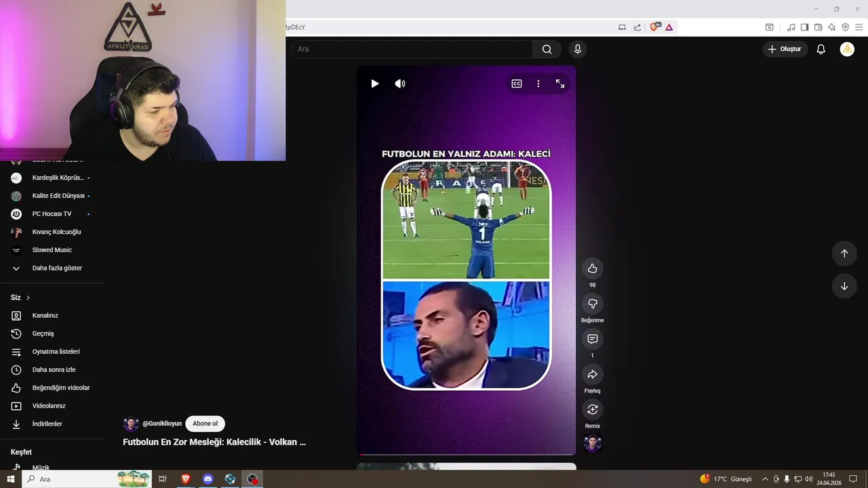This screenshot has height=488, width=868.
Task: Play the Shorts video
Action: (x=375, y=83)
